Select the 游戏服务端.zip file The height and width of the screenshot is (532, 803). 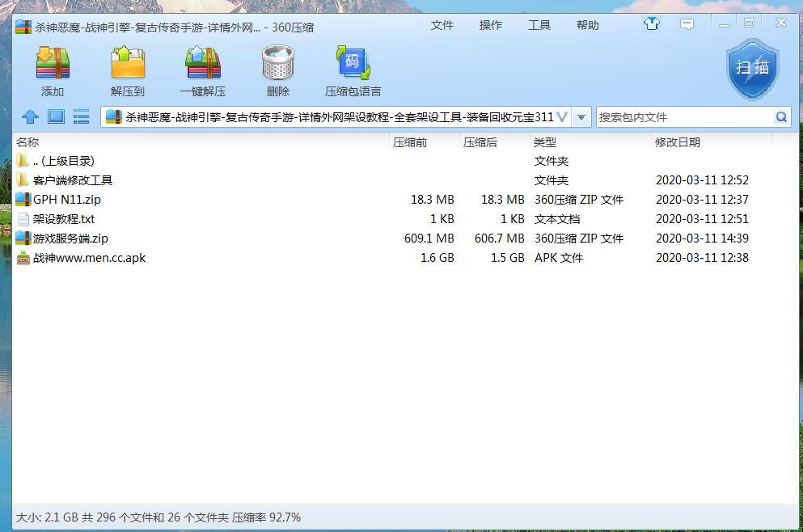(x=70, y=239)
